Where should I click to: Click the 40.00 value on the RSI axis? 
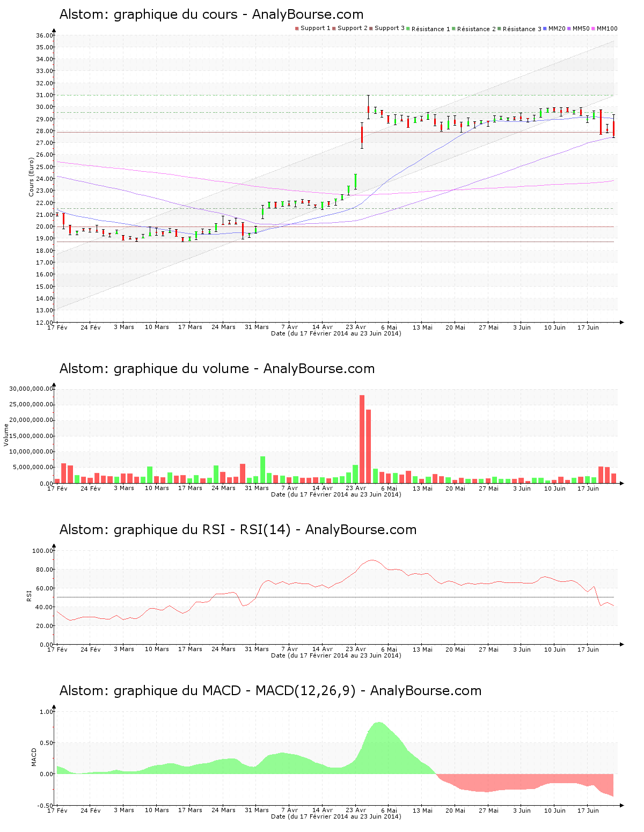[x=45, y=607]
